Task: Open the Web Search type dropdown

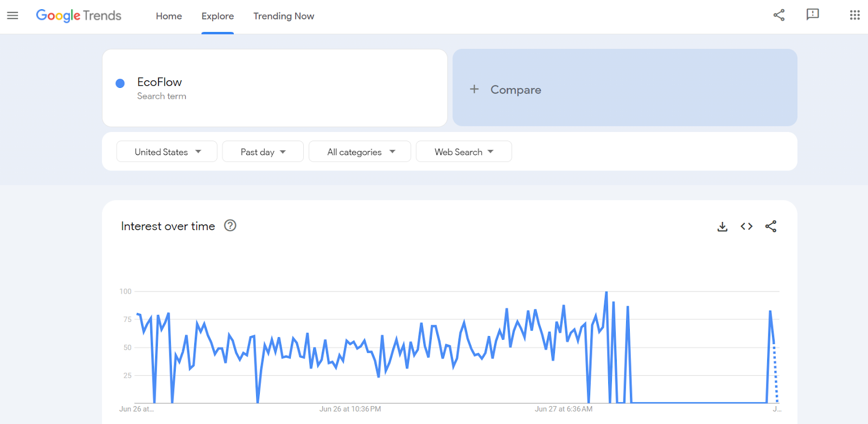Action: tap(463, 151)
